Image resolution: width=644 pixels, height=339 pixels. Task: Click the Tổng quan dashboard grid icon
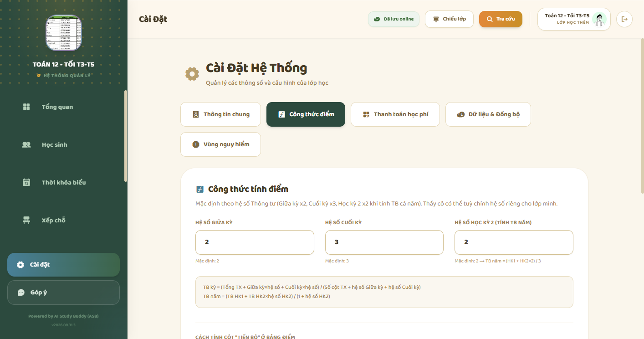click(26, 107)
